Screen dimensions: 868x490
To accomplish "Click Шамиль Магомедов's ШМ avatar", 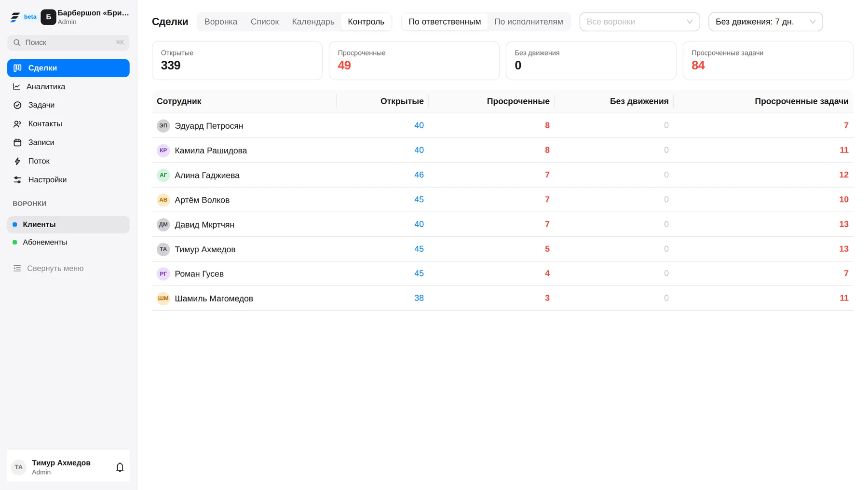I will point(163,299).
